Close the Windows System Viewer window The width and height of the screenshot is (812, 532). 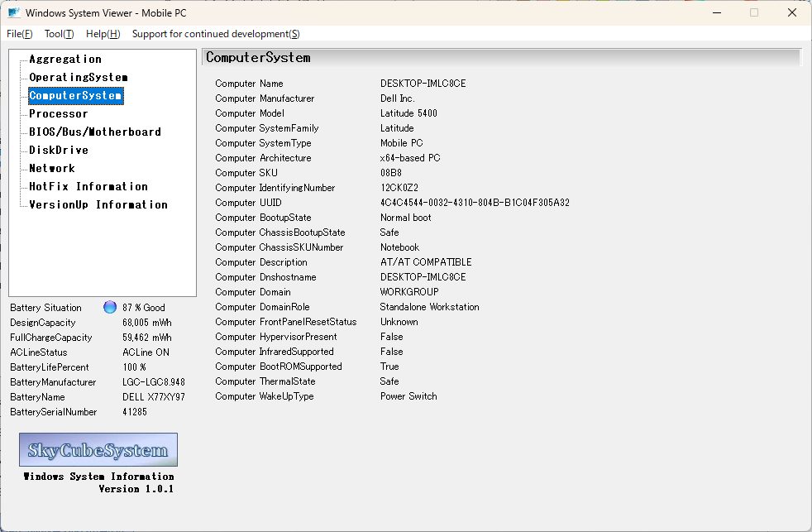coord(792,13)
